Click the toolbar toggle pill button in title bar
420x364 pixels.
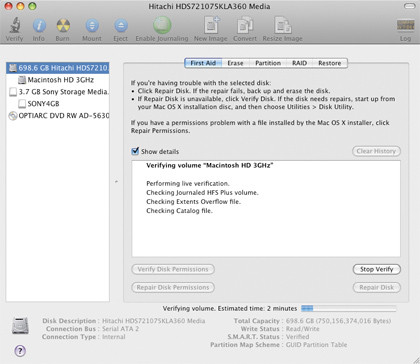(409, 6)
